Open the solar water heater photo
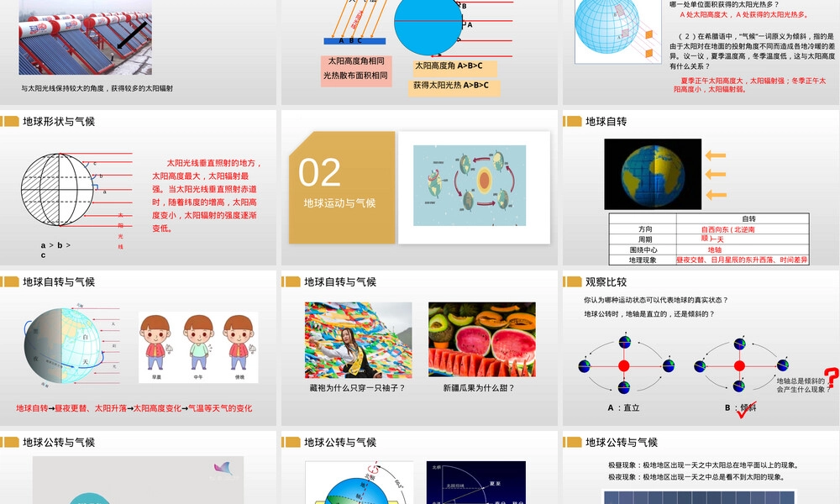 click(85, 37)
